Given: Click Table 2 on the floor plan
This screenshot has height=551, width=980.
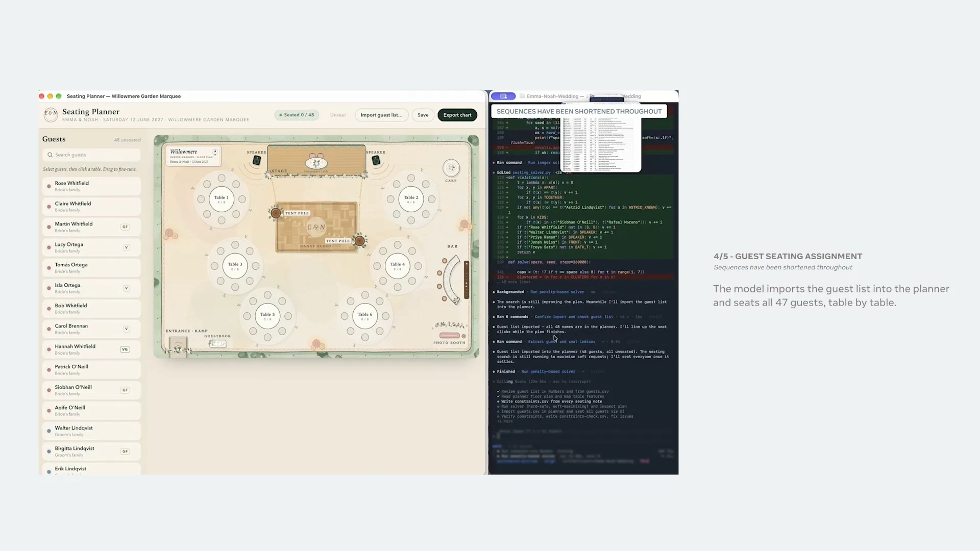Looking at the screenshot, I should (411, 199).
